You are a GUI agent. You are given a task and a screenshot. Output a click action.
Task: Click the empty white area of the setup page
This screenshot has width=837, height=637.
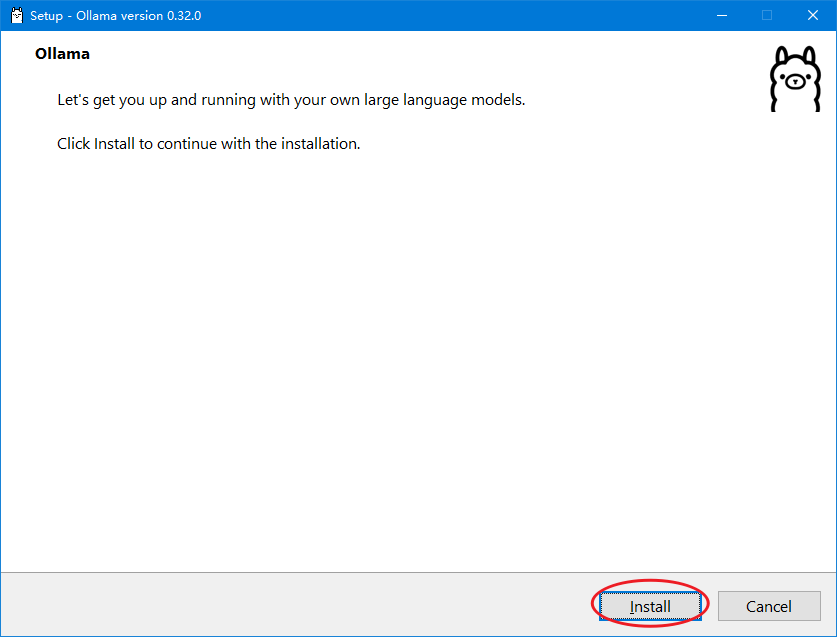416,347
